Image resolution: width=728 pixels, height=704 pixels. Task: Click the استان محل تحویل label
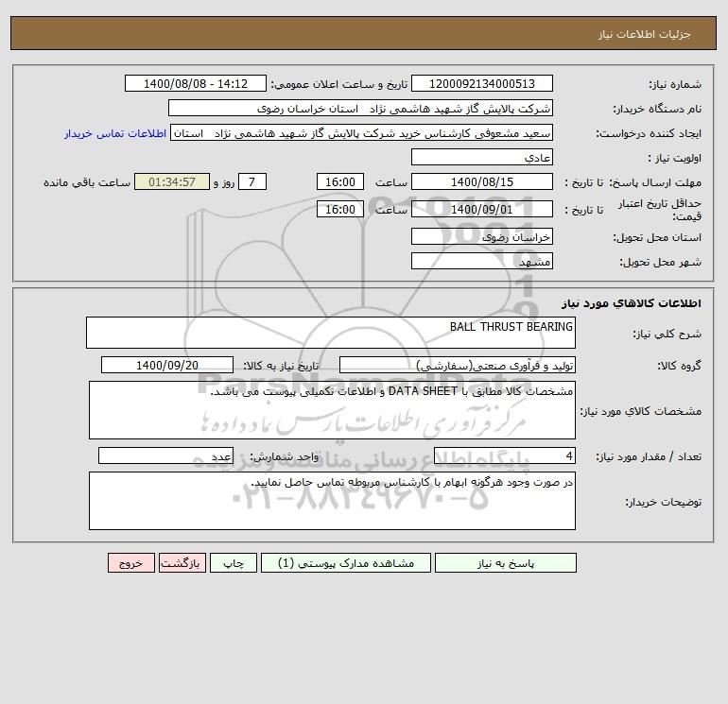(657, 237)
